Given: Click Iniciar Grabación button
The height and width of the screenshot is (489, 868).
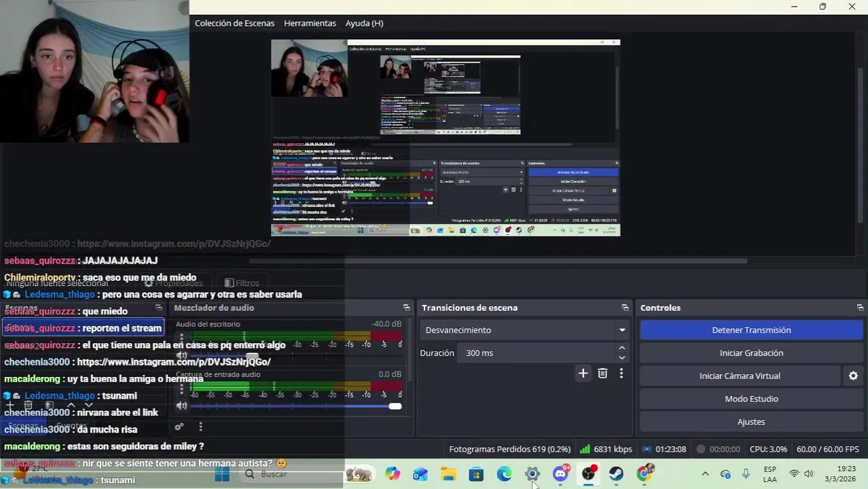Looking at the screenshot, I should point(751,353).
